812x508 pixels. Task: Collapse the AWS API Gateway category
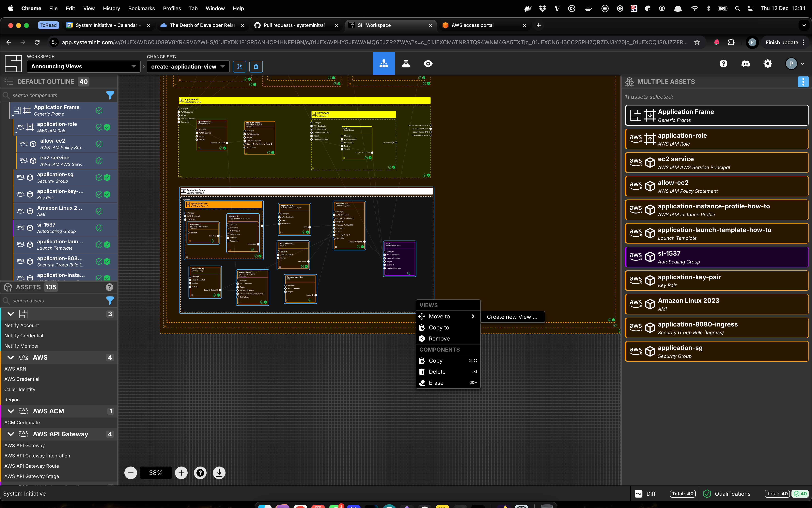(10, 434)
